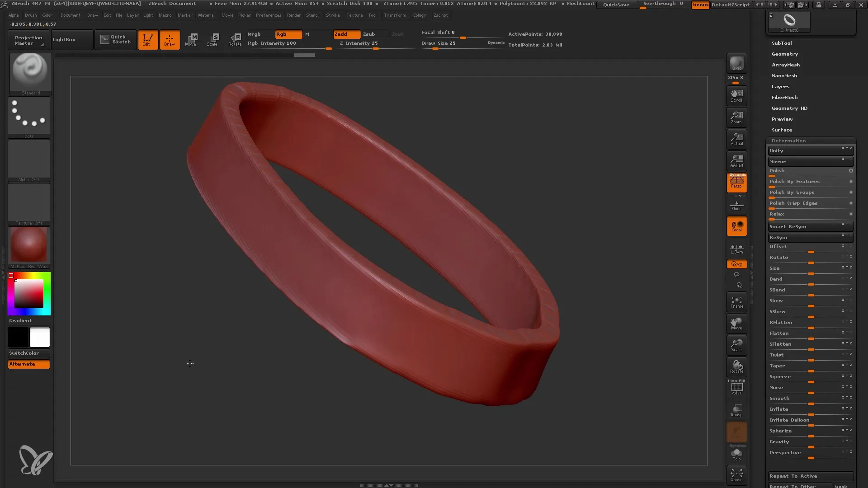
Task: Open the Stroke menu item
Action: (x=333, y=15)
